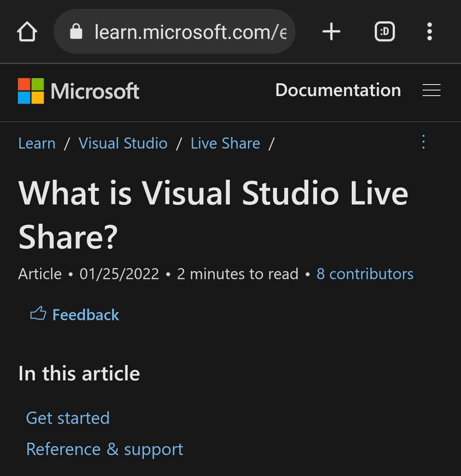The image size is (461, 476).
Task: Tap the thumbs-up Feedback icon
Action: pos(38,314)
